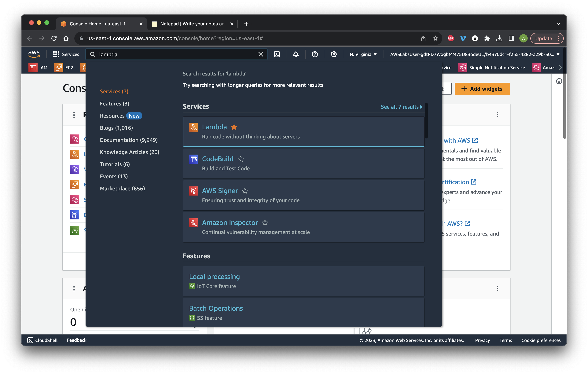Select Features (3) filter category
The height and width of the screenshot is (374, 588).
(x=115, y=104)
